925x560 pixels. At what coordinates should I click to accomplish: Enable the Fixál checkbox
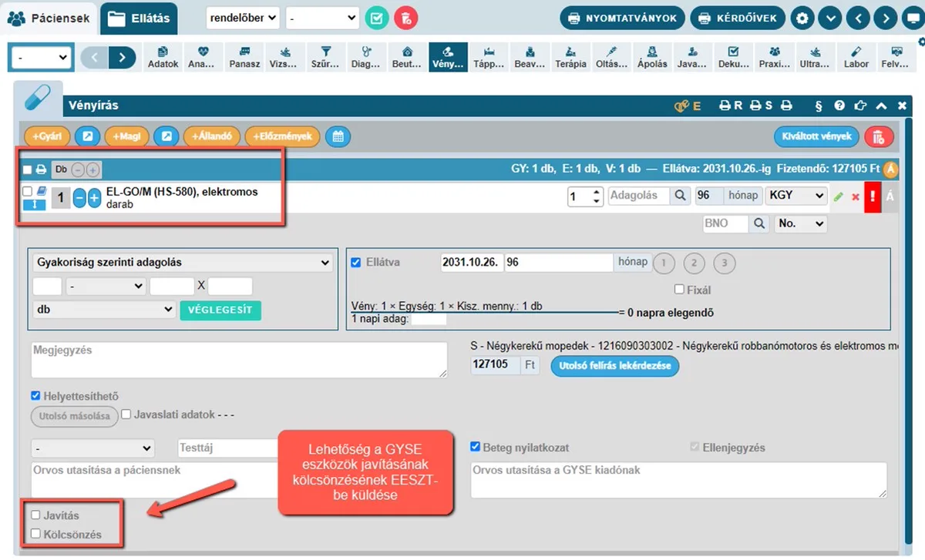click(x=679, y=290)
